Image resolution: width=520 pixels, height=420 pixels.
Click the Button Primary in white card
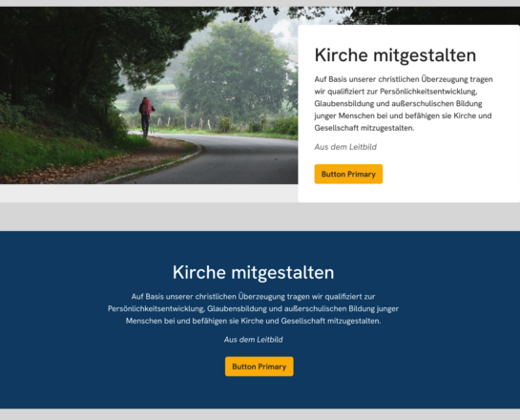point(348,174)
